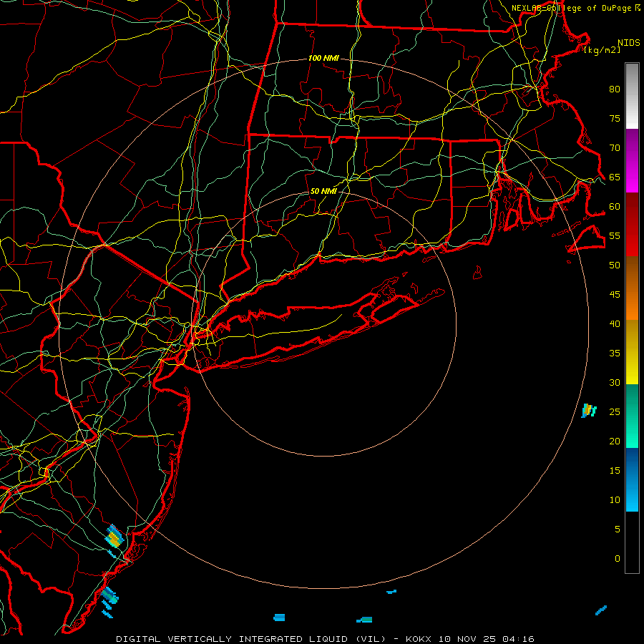Select the "55" value on the color scale
The height and width of the screenshot is (644, 644).
click(x=615, y=235)
